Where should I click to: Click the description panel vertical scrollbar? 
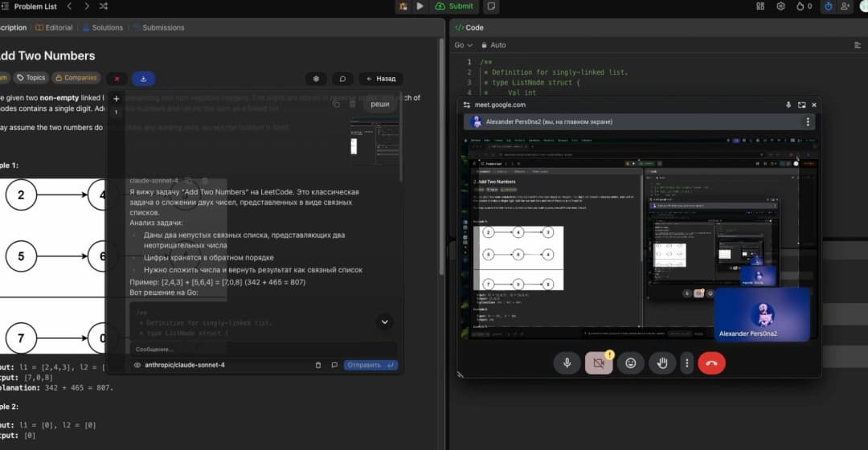441,156
